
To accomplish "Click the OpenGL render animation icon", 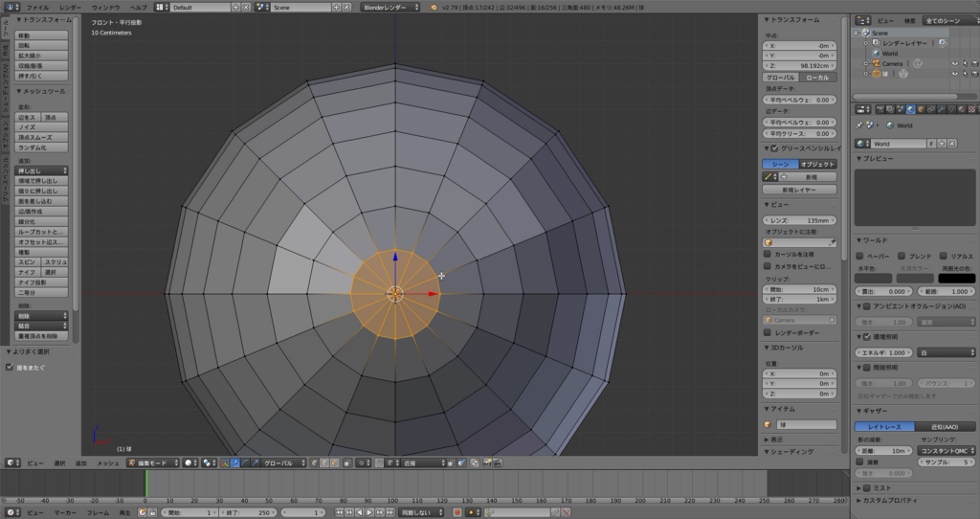I will pyautogui.click(x=498, y=463).
